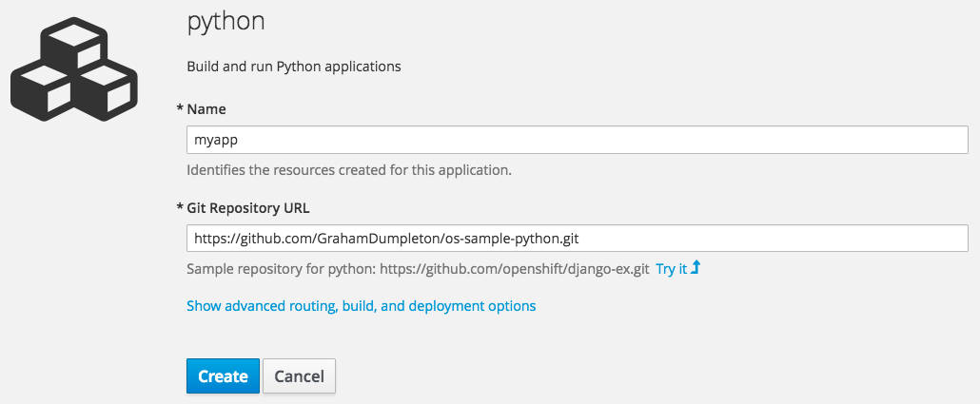Viewport: 980px width, 404px height.
Task: Click the python page heading
Action: point(225,21)
